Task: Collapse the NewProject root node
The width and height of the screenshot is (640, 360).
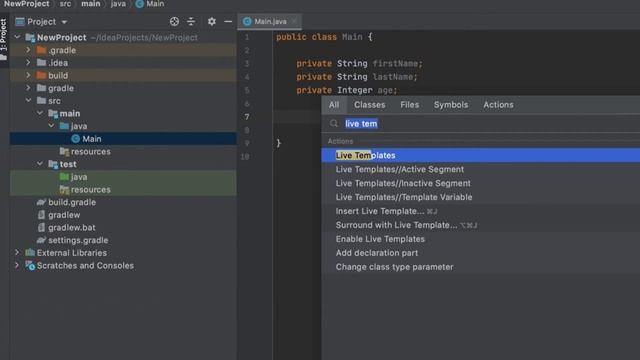Action: point(17,37)
